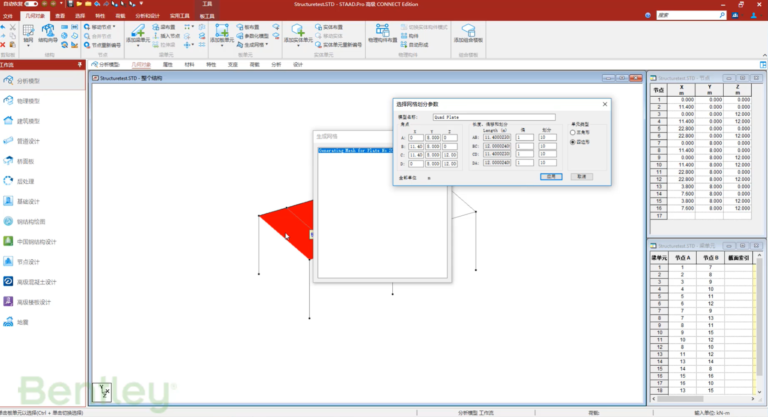The width and height of the screenshot is (768, 417).
Task: Click the open folder icon in quick access toolbar
Action: point(79,4)
